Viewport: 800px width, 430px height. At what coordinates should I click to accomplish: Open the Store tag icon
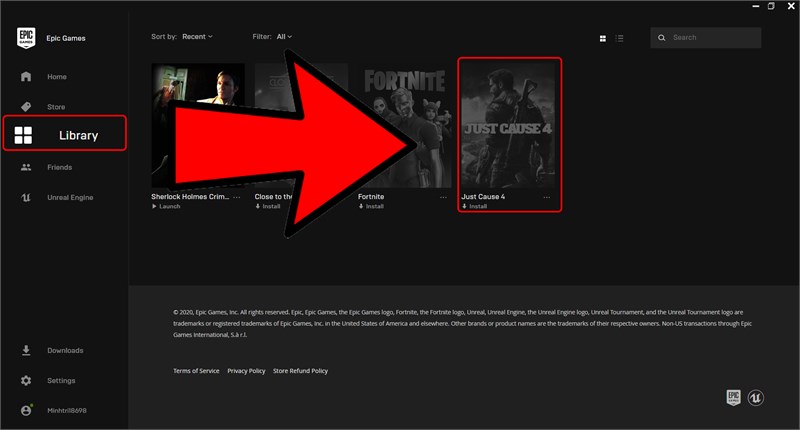tap(26, 107)
